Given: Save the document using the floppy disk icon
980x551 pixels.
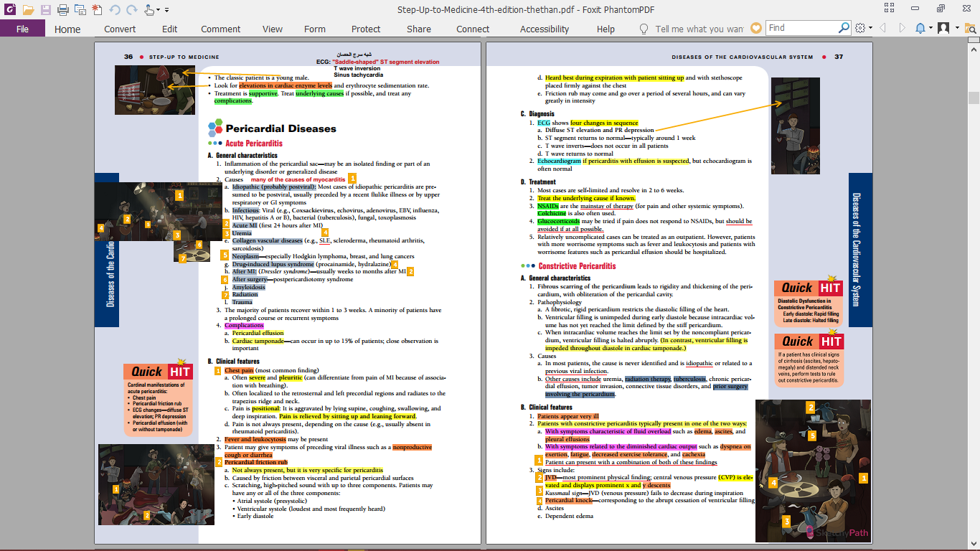Looking at the screenshot, I should pos(45,10).
